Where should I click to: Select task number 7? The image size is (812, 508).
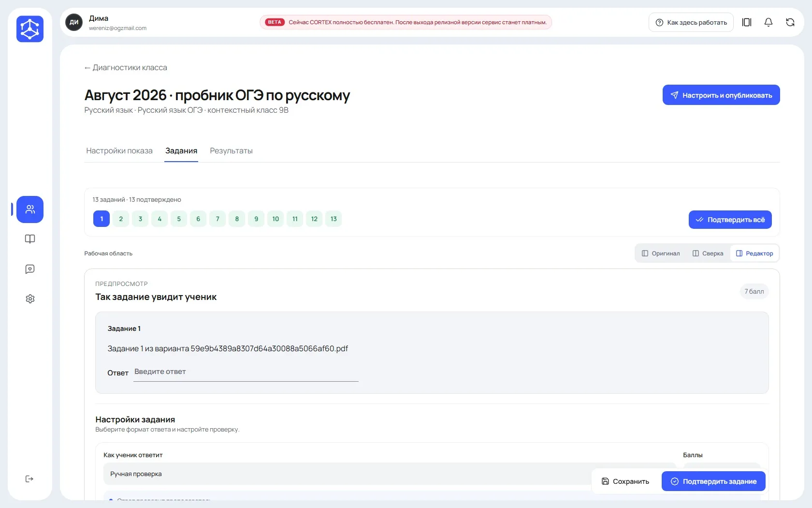pyautogui.click(x=217, y=219)
